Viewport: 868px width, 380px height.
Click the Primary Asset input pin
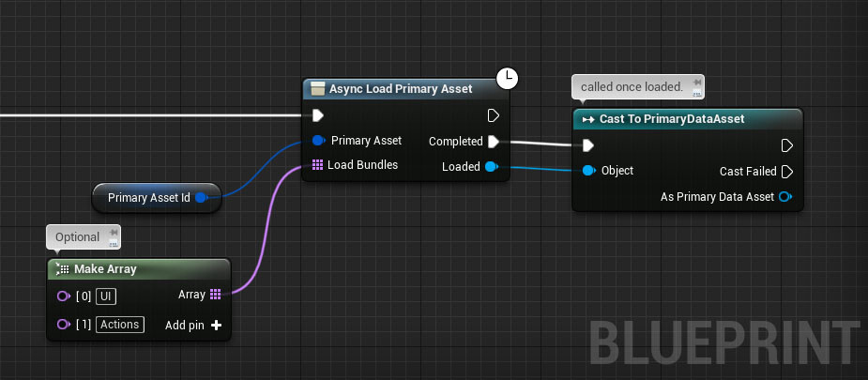(x=318, y=141)
